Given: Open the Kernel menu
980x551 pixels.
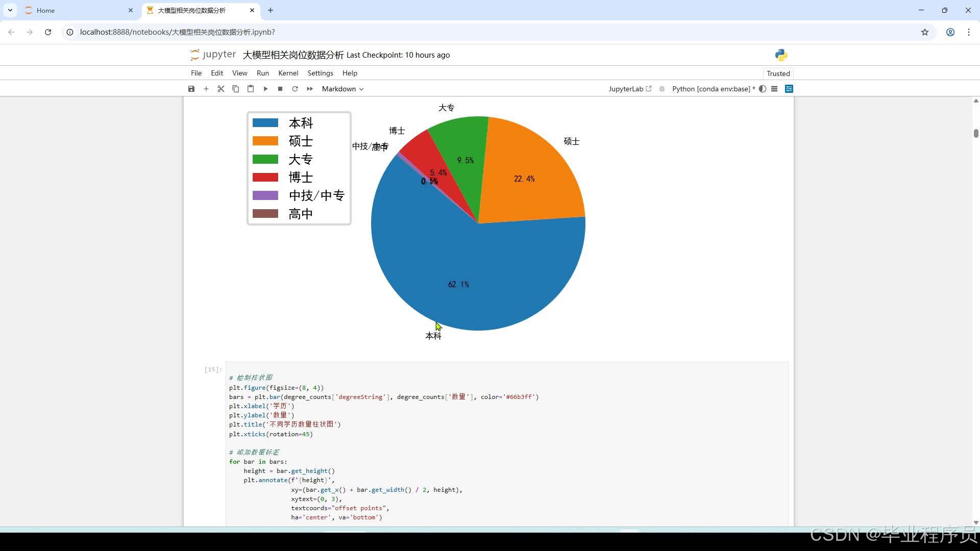Looking at the screenshot, I should click(x=288, y=73).
